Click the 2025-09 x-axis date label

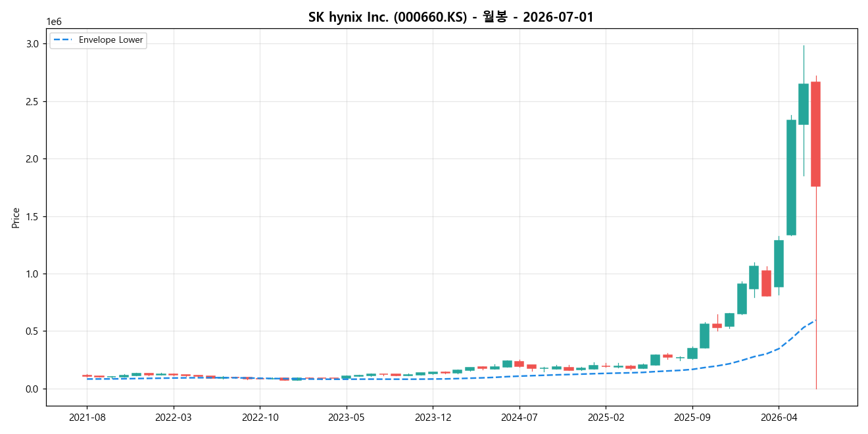[x=692, y=417]
